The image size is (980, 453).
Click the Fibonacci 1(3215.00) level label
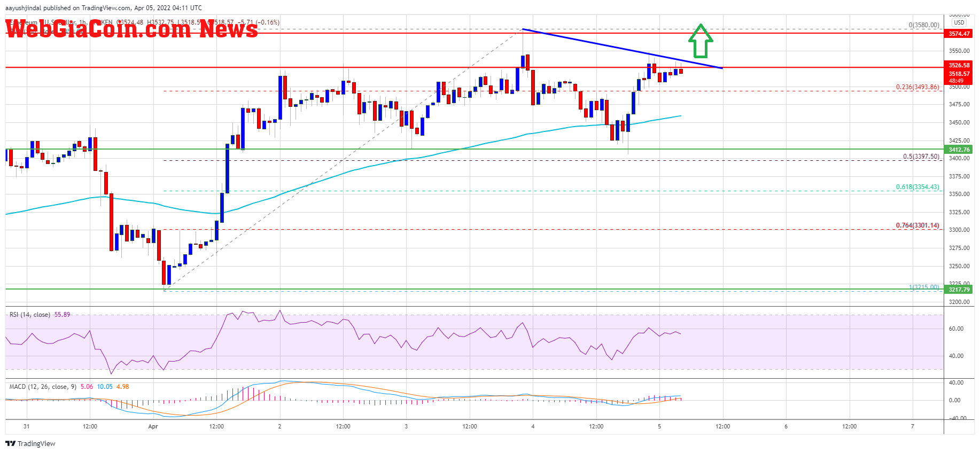924,287
